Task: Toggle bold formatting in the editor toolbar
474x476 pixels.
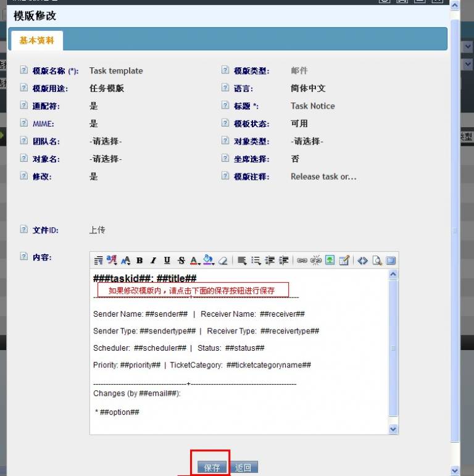Action: click(139, 261)
